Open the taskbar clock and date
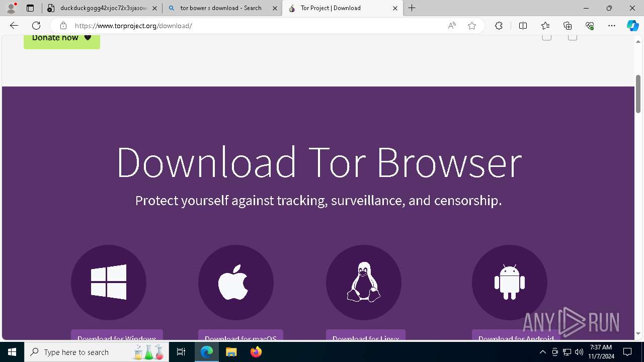Screen dimensions: 644x362 pos(601,352)
